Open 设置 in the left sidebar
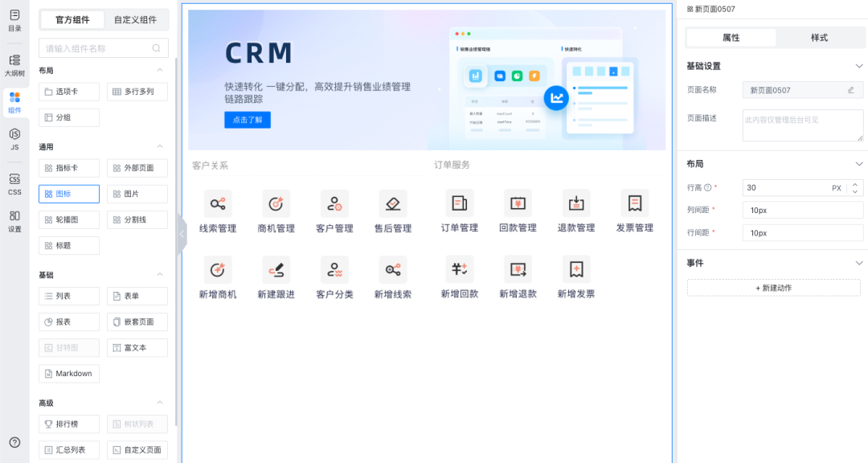The image size is (868, 463). 14,220
